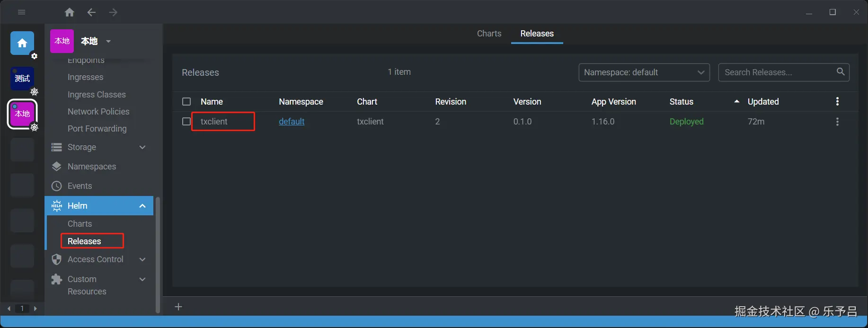Click the 0.1.0 version cell
The image size is (868, 328).
pos(523,122)
